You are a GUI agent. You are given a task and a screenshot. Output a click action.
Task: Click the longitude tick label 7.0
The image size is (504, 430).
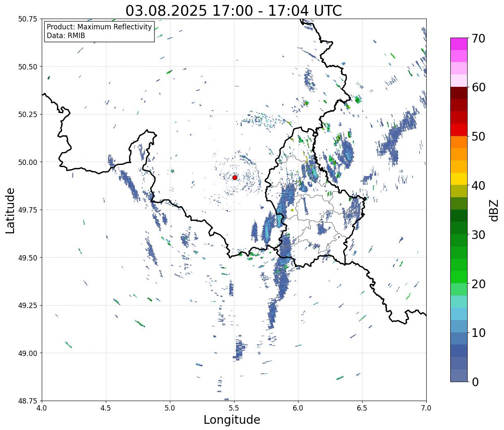(426, 408)
